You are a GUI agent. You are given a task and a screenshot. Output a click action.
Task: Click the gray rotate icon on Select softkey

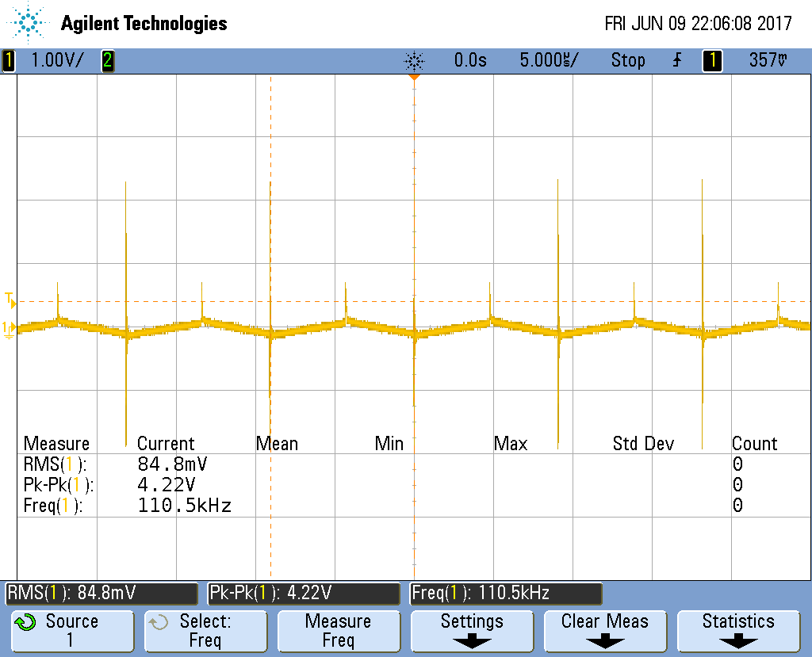(159, 621)
